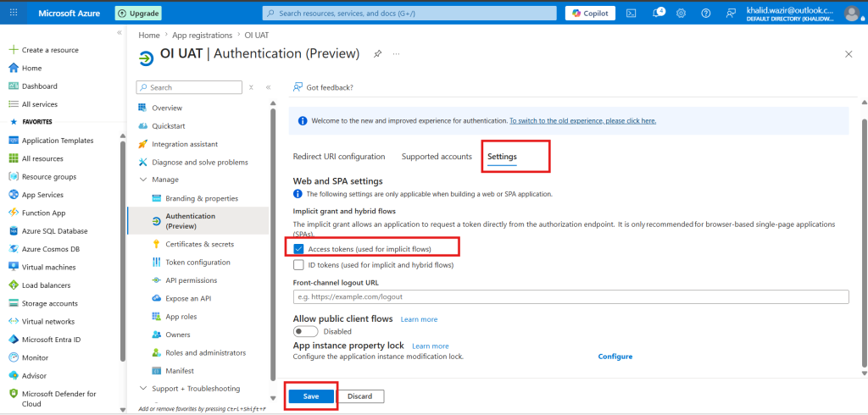Viewport: 868px width, 415px height.
Task: Click Learn more for public client flows
Action: click(419, 319)
